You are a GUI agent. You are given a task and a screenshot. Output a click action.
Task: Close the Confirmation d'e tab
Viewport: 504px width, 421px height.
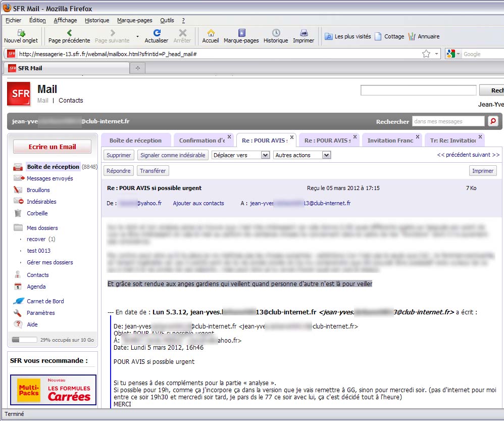229,136
